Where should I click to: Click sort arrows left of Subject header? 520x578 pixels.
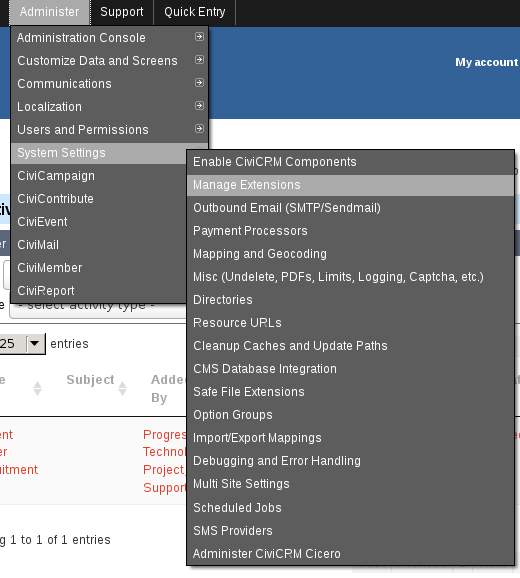tap(37, 389)
